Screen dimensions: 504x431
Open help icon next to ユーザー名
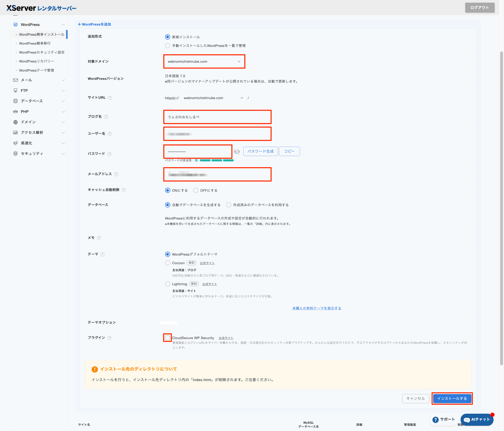[x=110, y=134]
